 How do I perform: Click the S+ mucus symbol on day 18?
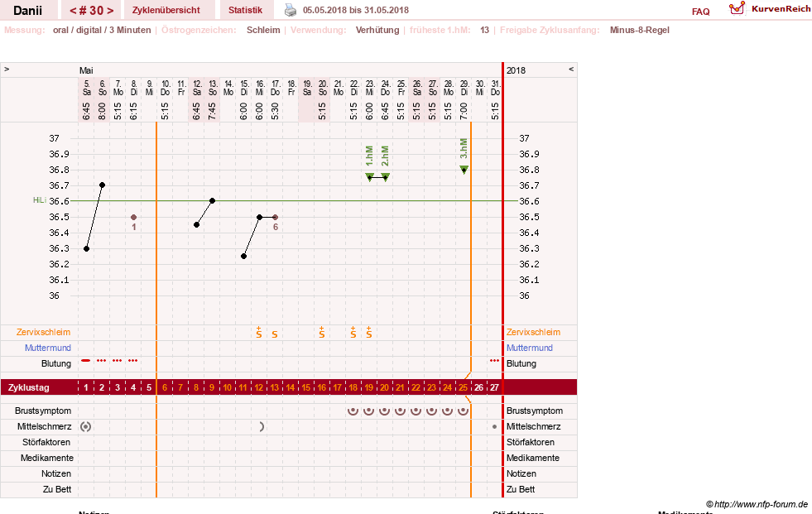coord(353,332)
